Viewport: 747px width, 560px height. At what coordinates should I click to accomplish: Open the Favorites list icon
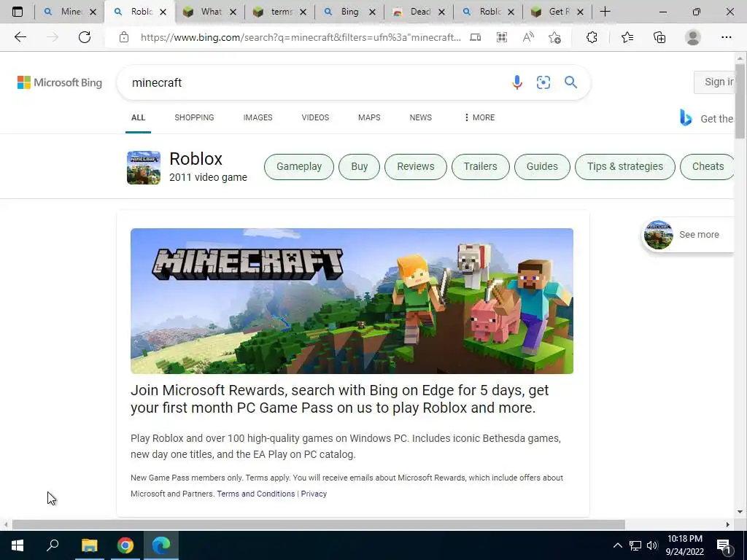pos(627,37)
